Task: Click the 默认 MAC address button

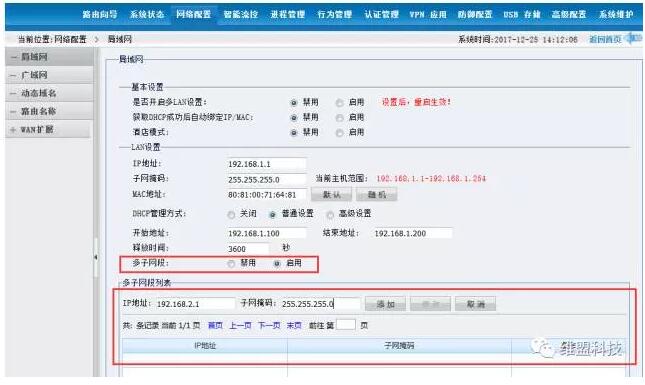Action: click(332, 194)
